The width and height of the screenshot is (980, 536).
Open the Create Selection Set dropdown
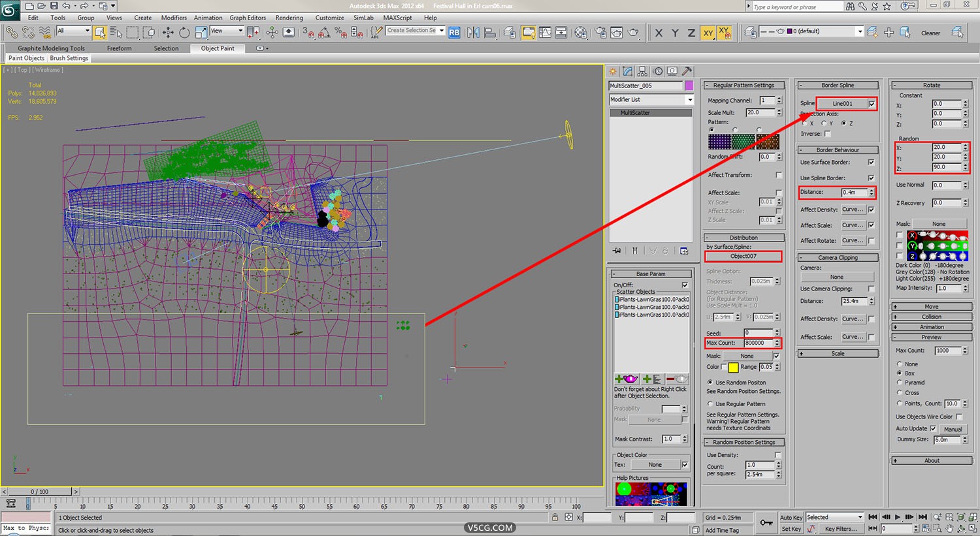pyautogui.click(x=416, y=31)
